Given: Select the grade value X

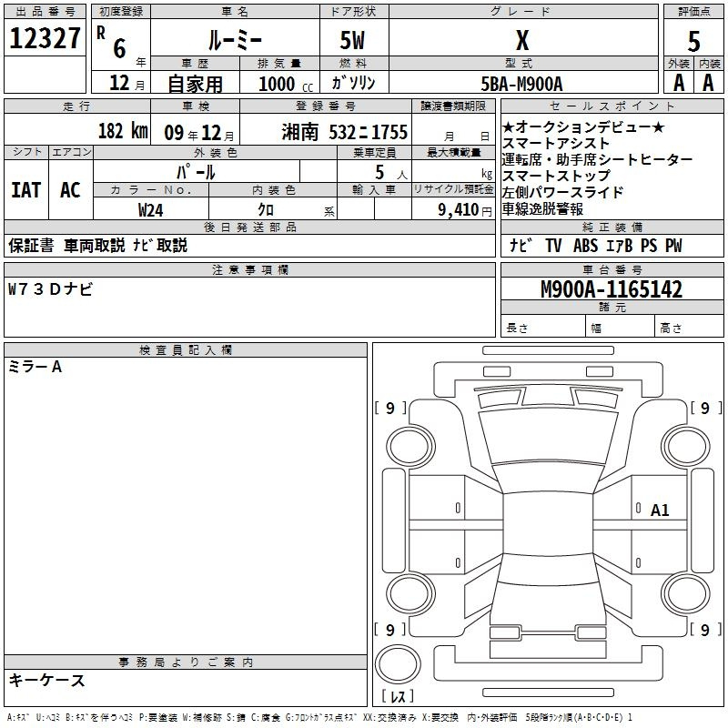Looking at the screenshot, I should pyautogui.click(x=522, y=40).
